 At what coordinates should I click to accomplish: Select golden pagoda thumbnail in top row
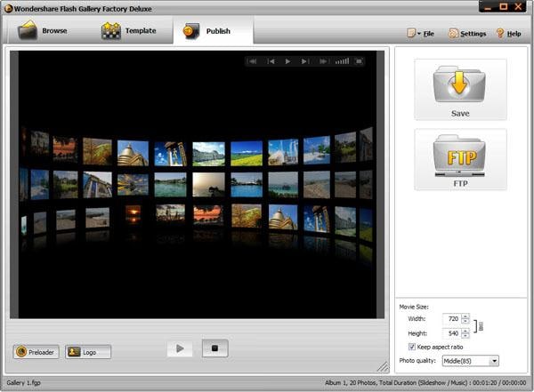[x=133, y=153]
